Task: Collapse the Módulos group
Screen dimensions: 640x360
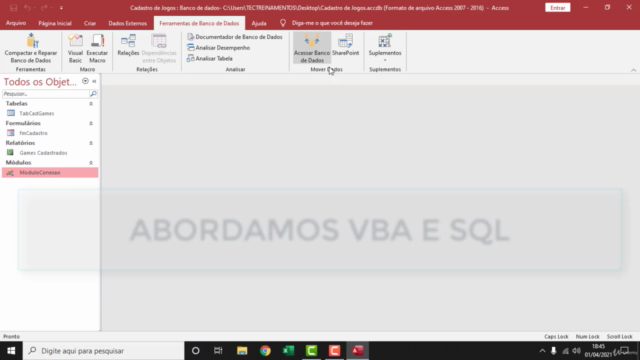Action: pyautogui.click(x=91, y=162)
